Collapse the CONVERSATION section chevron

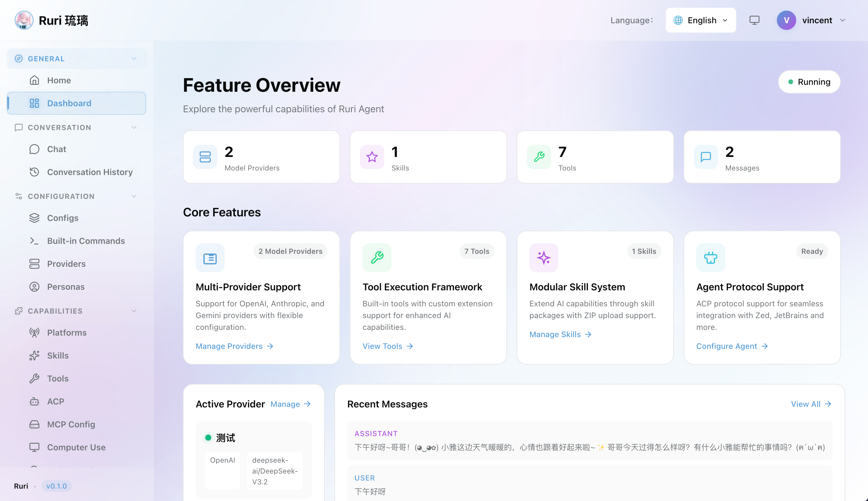[x=134, y=127]
